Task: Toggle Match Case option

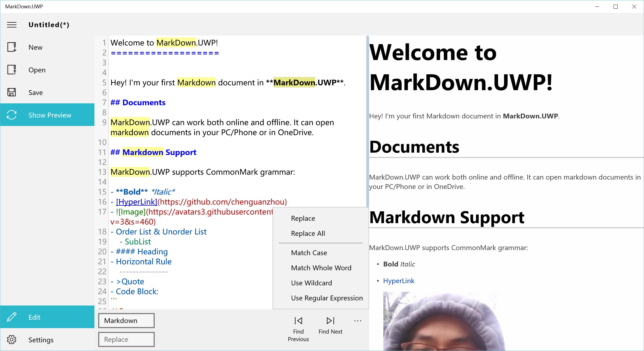Action: click(x=309, y=253)
